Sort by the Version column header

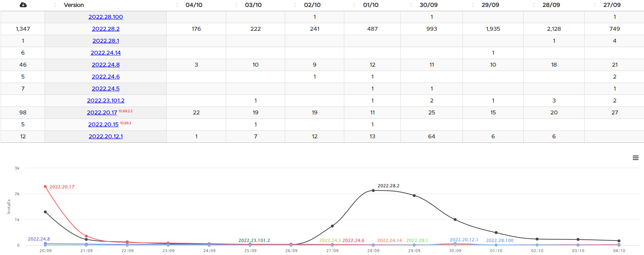[x=74, y=5]
